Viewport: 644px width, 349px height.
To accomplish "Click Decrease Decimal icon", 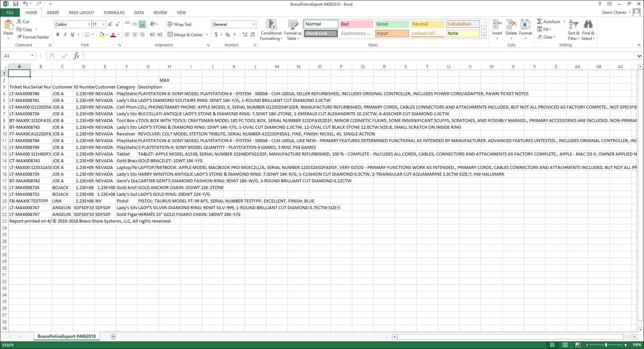I will pyautogui.click(x=252, y=35).
